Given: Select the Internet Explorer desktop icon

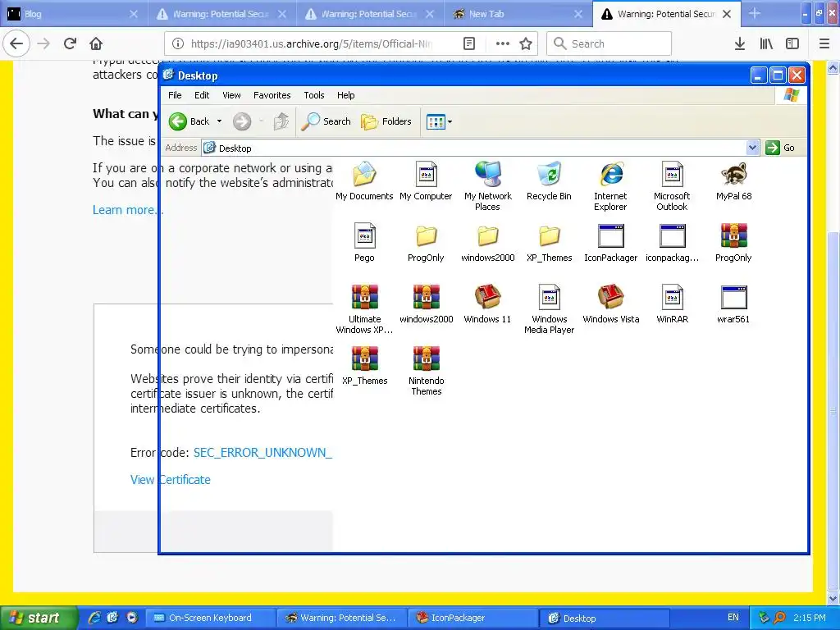Looking at the screenshot, I should [610, 174].
